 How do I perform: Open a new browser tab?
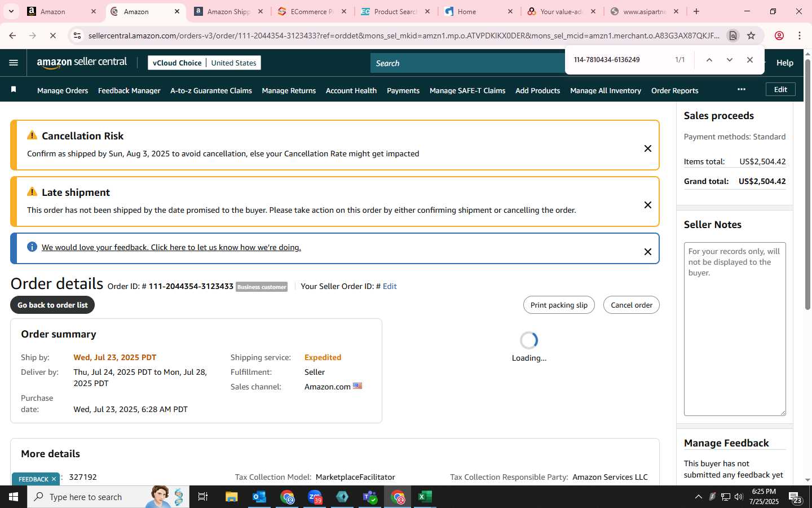point(696,11)
